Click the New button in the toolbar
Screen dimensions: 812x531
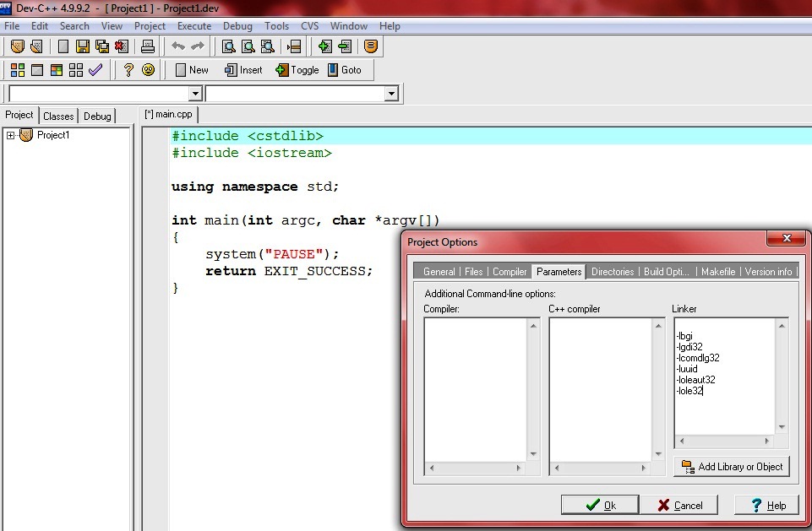pos(192,70)
